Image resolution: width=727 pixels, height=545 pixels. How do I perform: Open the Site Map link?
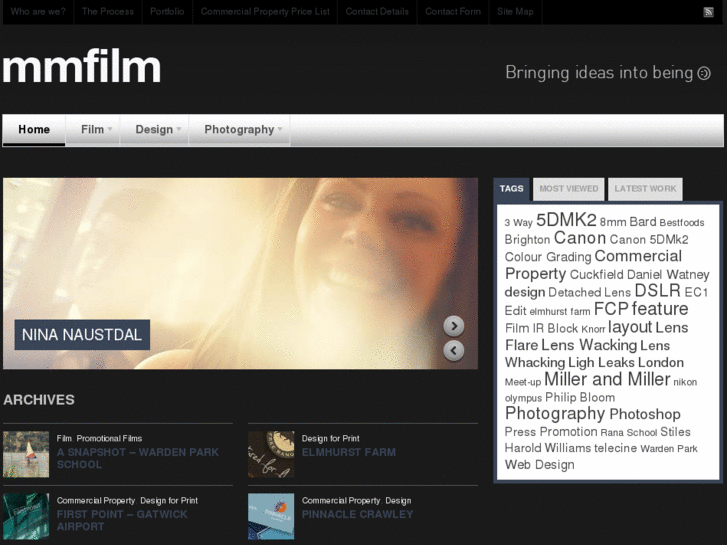[x=515, y=12]
